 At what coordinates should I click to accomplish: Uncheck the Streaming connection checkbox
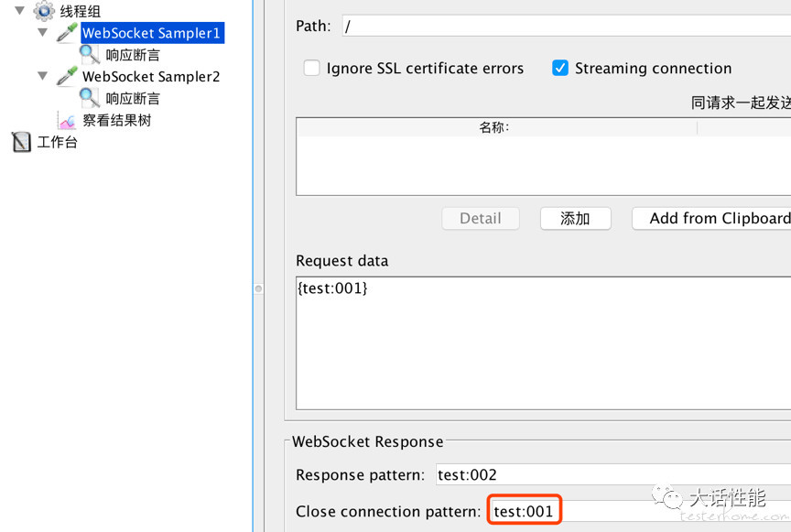[560, 68]
